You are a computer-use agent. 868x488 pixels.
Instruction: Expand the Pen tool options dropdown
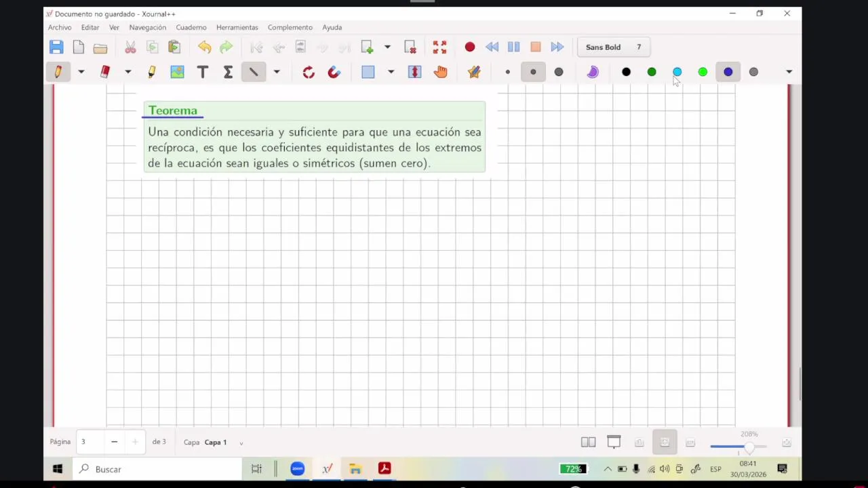click(81, 72)
